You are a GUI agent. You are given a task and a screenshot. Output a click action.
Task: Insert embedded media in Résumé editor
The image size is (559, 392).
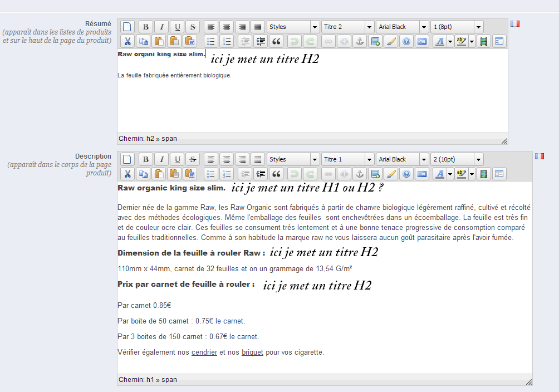484,41
